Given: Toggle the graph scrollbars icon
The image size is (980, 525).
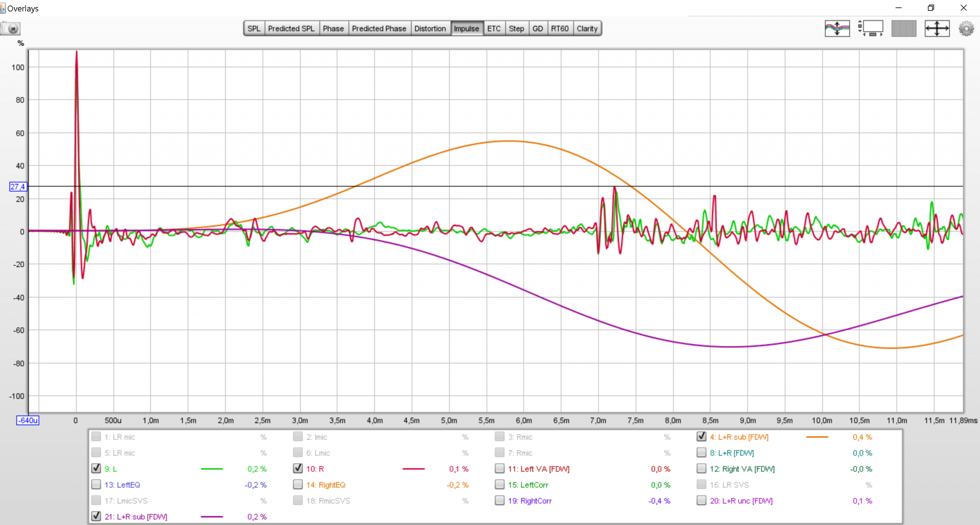Looking at the screenshot, I should pyautogui.click(x=871, y=29).
